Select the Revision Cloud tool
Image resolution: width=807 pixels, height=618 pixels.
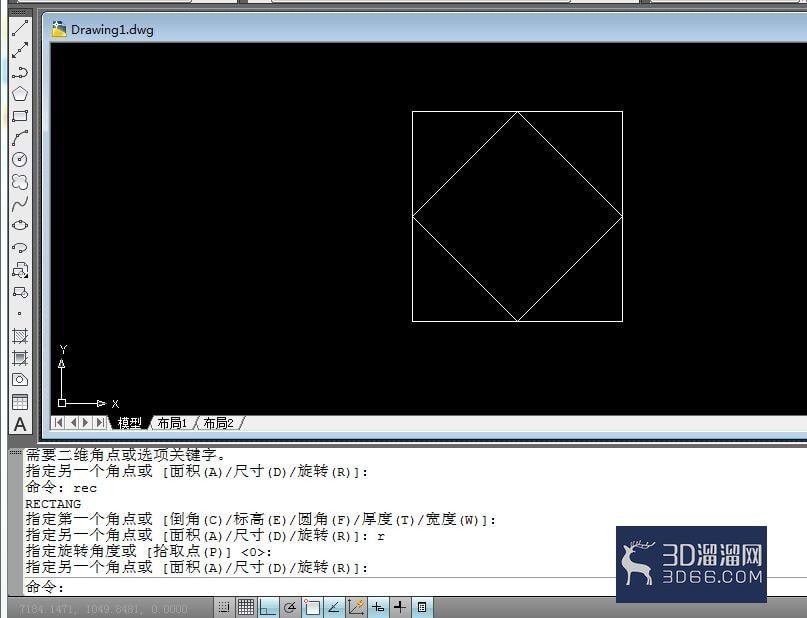(20, 182)
